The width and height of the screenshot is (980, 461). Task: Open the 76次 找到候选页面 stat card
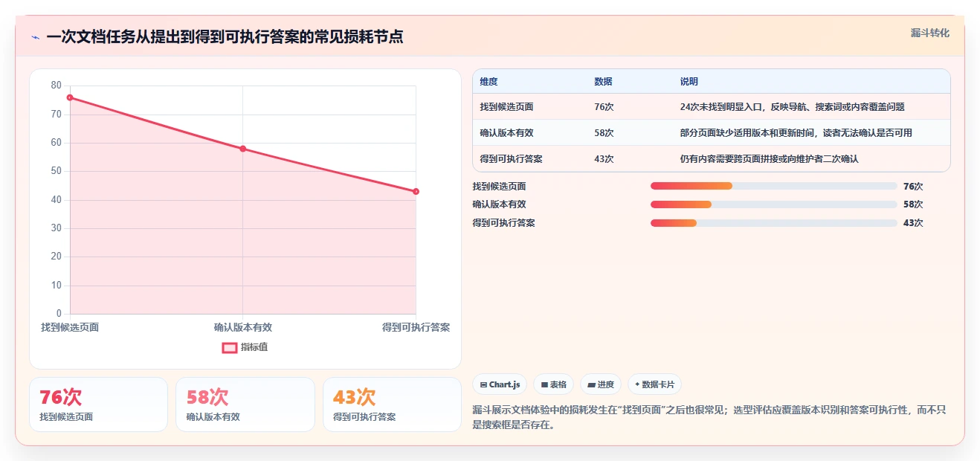point(98,404)
